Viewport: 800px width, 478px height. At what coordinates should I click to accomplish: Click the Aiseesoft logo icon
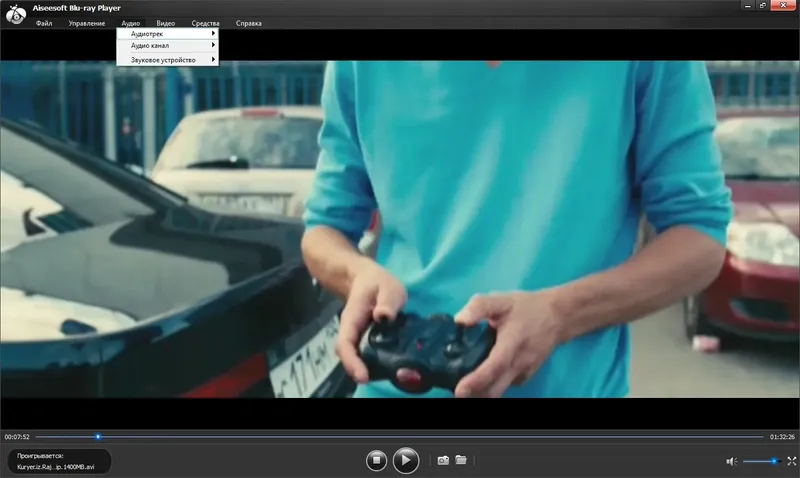click(16, 14)
